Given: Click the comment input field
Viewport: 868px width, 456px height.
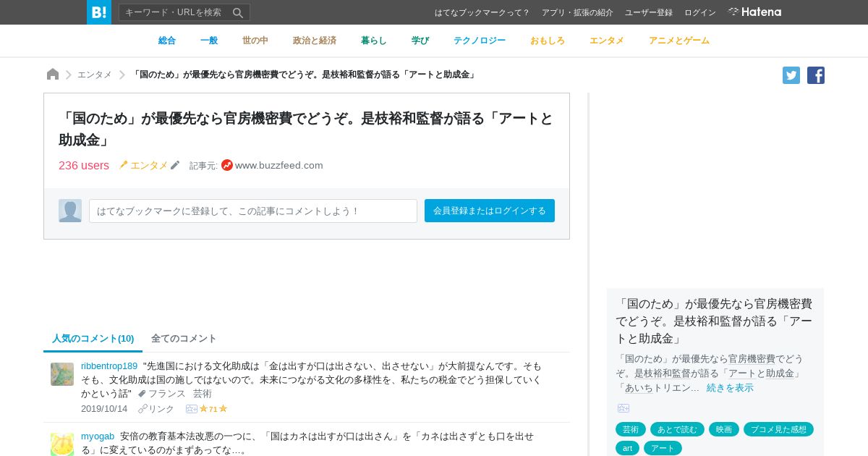Looking at the screenshot, I should click(x=253, y=211).
